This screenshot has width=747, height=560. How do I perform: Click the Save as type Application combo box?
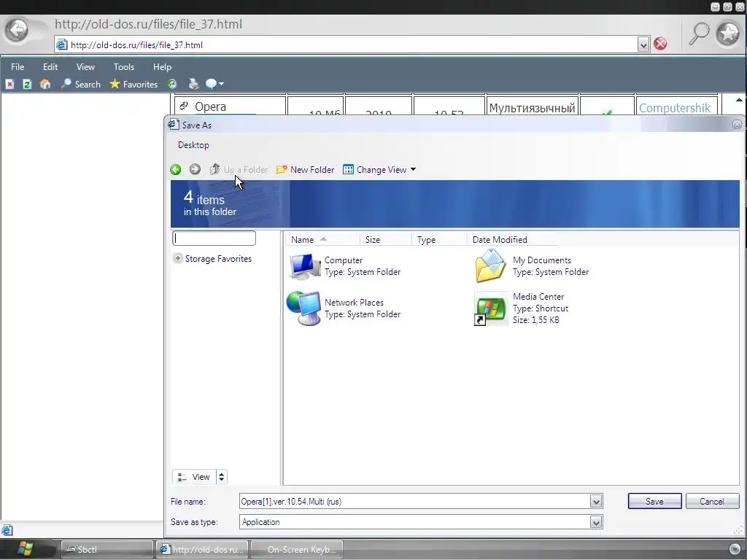tap(421, 522)
